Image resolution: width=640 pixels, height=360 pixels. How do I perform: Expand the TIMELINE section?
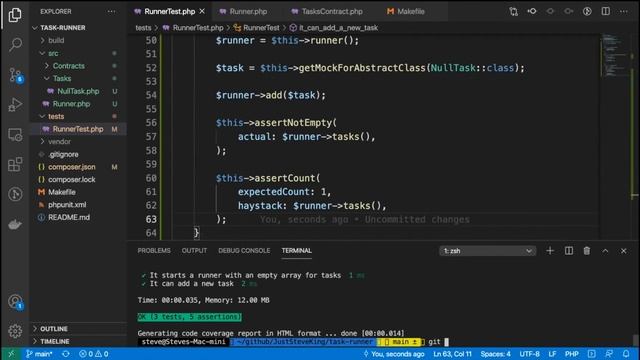(79, 341)
